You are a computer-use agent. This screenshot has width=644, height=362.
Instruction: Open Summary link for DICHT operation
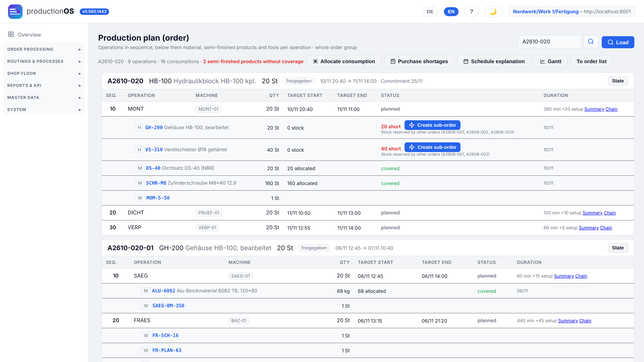[x=592, y=213]
